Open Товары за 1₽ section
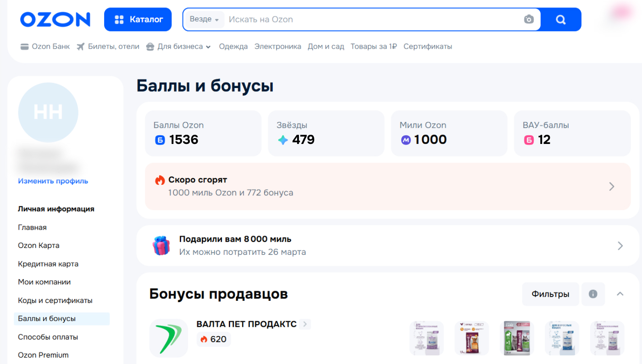The height and width of the screenshot is (364, 642). click(374, 46)
